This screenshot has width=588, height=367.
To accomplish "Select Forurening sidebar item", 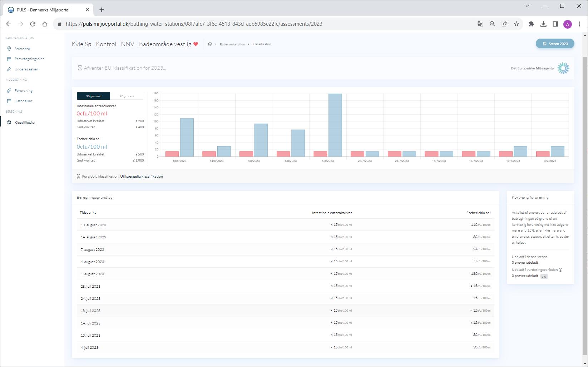I will tap(24, 91).
